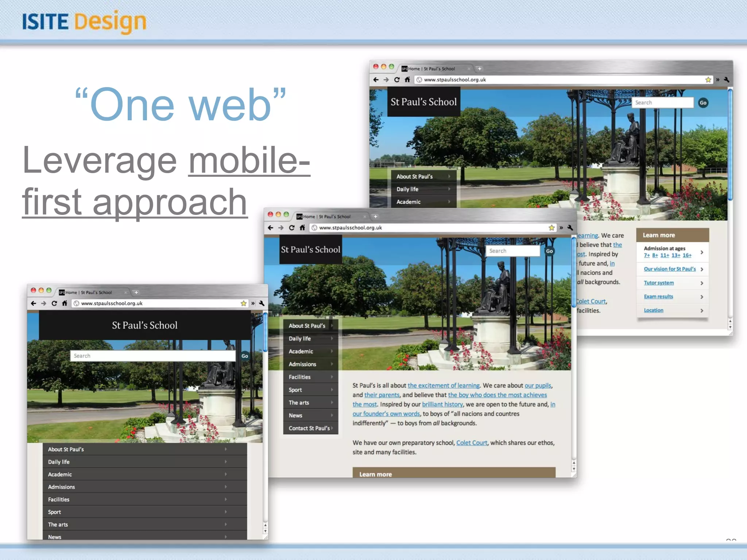Open 'their parents' link in middle window
747x560 pixels.
click(382, 395)
